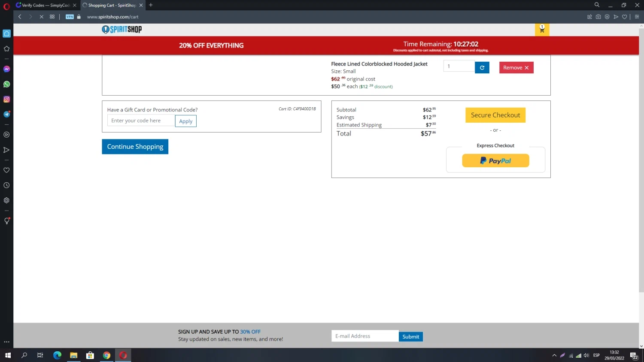Go back to previous page
The width and height of the screenshot is (644, 362).
20,17
